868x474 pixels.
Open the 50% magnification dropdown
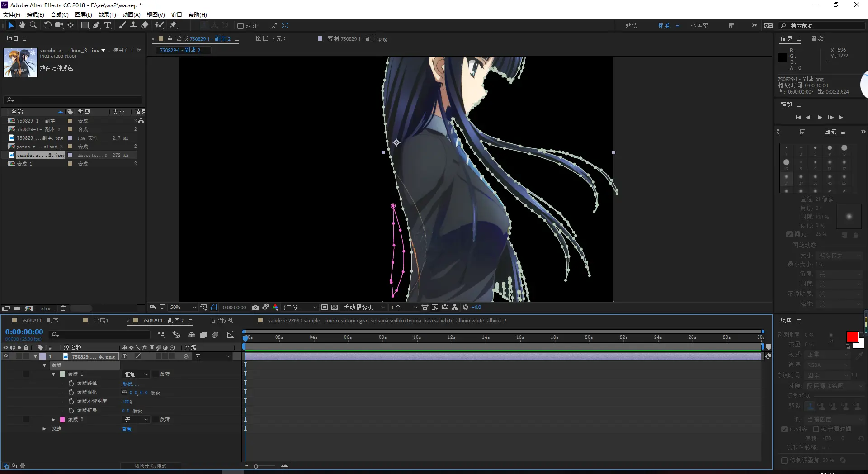(183, 308)
